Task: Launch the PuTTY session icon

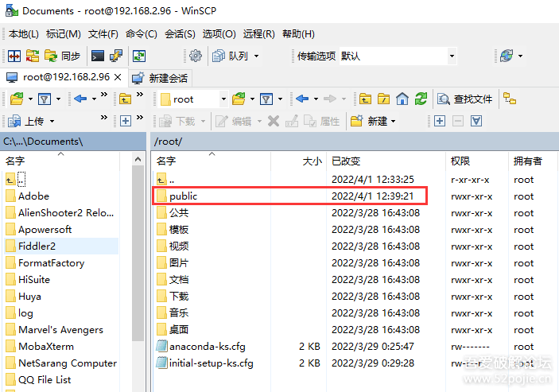Action: pyautogui.click(x=116, y=56)
